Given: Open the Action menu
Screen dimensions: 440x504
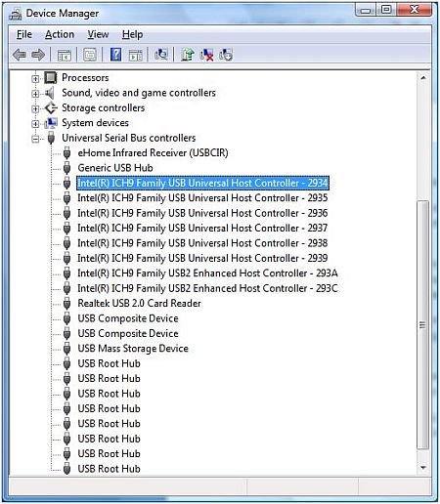Looking at the screenshot, I should [60, 34].
